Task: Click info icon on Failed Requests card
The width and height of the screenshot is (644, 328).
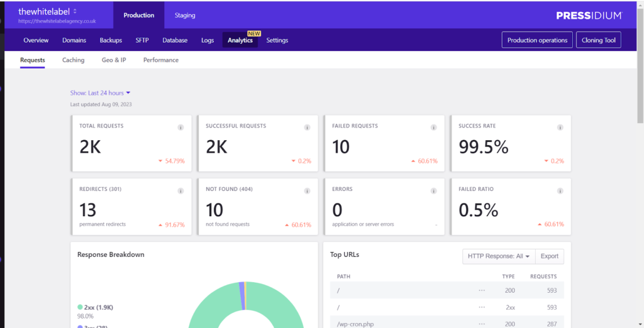Action: pyautogui.click(x=433, y=127)
